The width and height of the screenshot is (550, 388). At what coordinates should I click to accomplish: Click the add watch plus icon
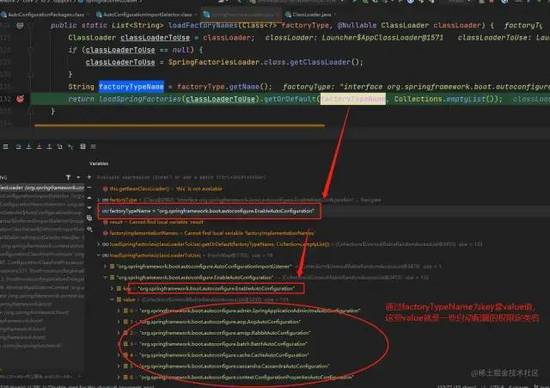tap(89, 177)
